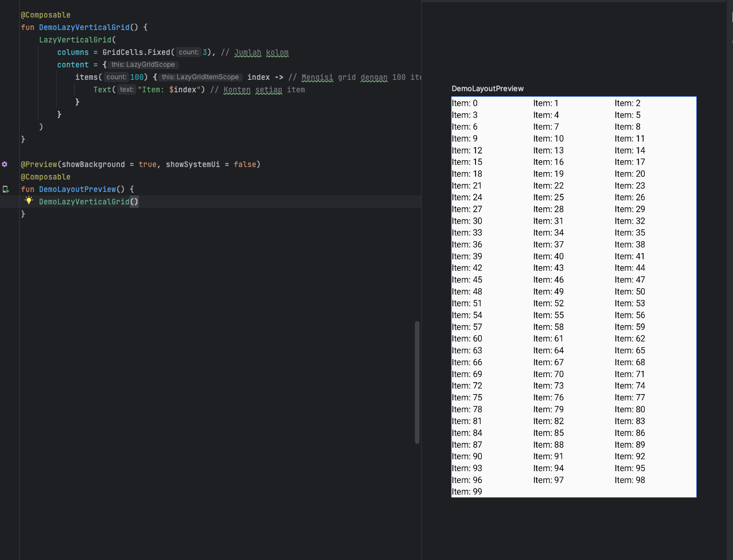The width and height of the screenshot is (733, 560).
Task: Select the DemoLayoutPreview title above the preview
Action: click(x=487, y=88)
